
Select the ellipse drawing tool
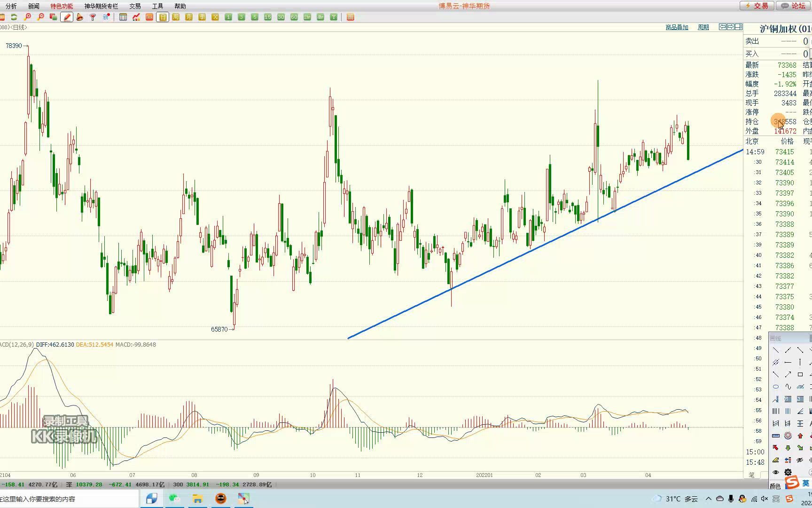pyautogui.click(x=776, y=387)
